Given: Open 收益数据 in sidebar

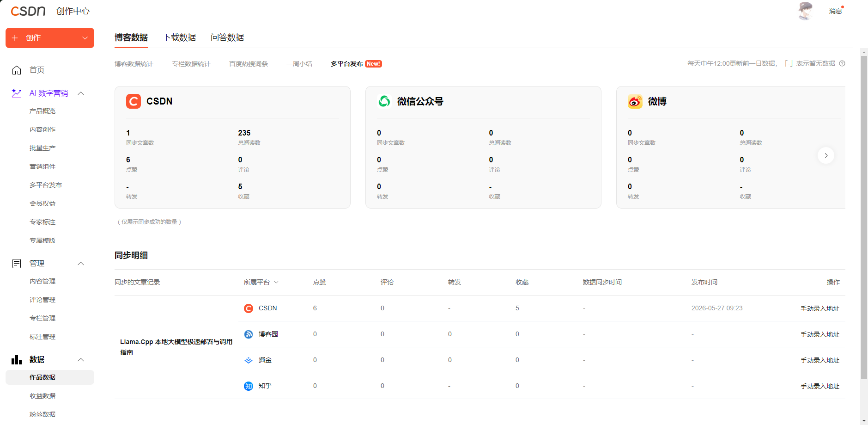Looking at the screenshot, I should tap(42, 396).
